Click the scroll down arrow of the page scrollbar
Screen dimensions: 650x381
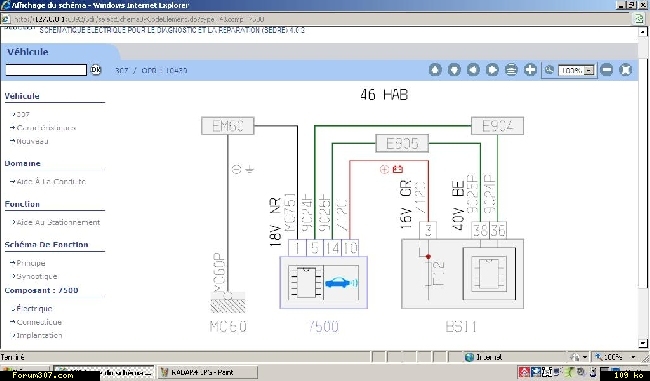click(643, 343)
